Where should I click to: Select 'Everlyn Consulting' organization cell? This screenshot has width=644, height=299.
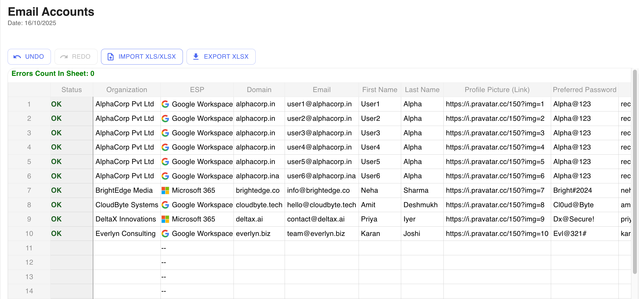127,234
